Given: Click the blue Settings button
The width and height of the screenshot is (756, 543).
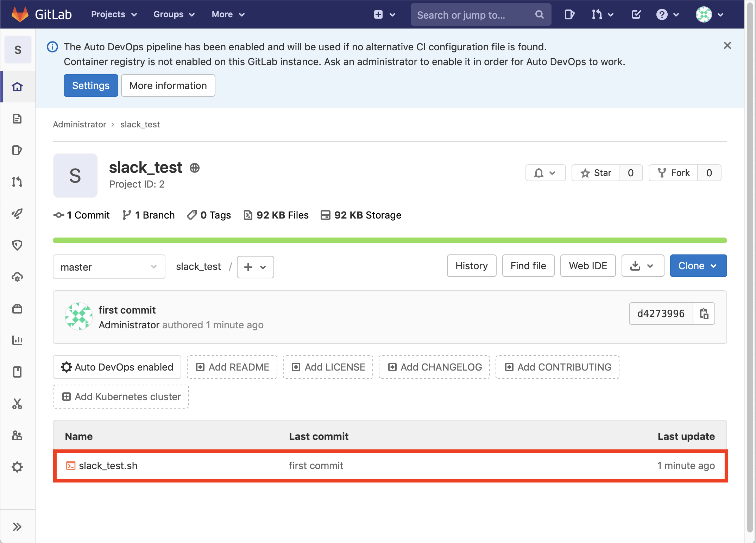Looking at the screenshot, I should click(91, 86).
